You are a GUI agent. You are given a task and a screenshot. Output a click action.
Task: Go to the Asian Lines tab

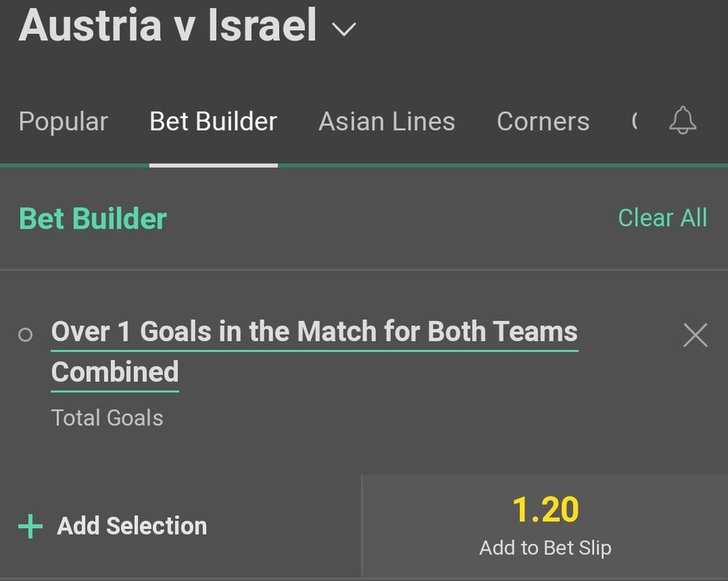pyautogui.click(x=387, y=122)
